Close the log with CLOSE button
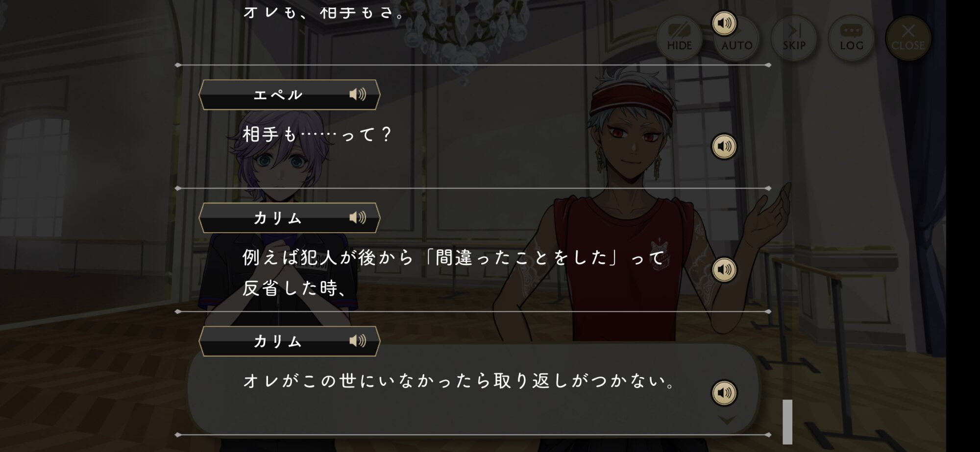 pyautogui.click(x=908, y=38)
